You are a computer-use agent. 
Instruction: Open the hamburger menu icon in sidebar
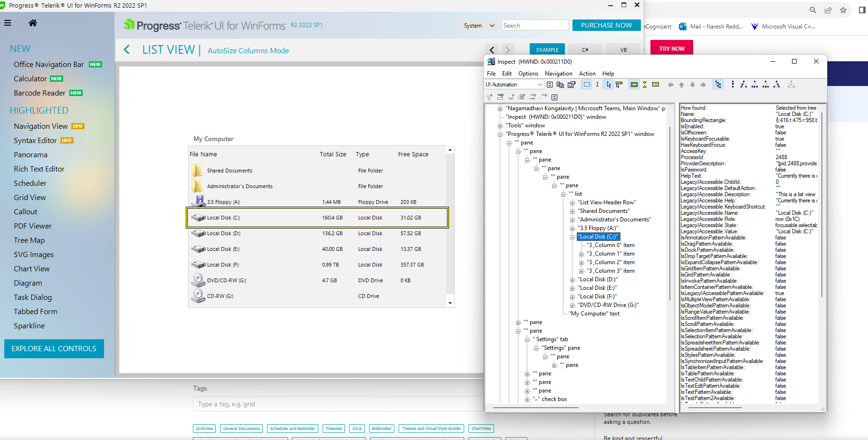click(x=8, y=22)
